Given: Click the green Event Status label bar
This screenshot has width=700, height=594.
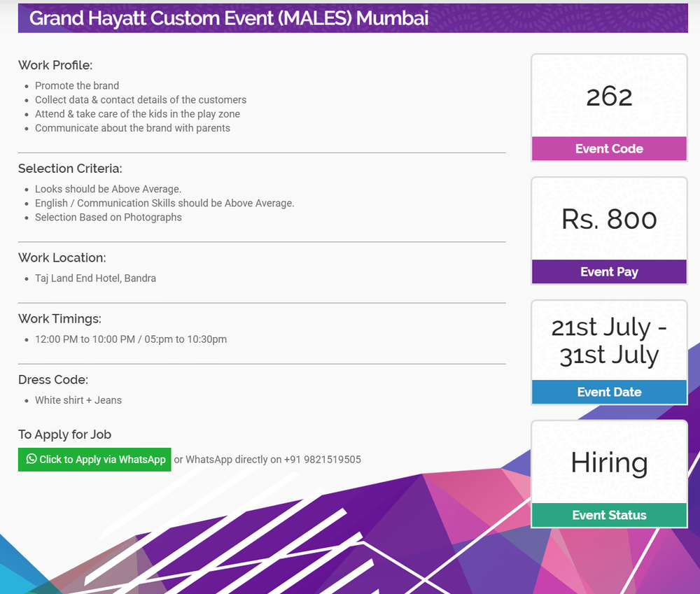Looking at the screenshot, I should pyautogui.click(x=609, y=515).
